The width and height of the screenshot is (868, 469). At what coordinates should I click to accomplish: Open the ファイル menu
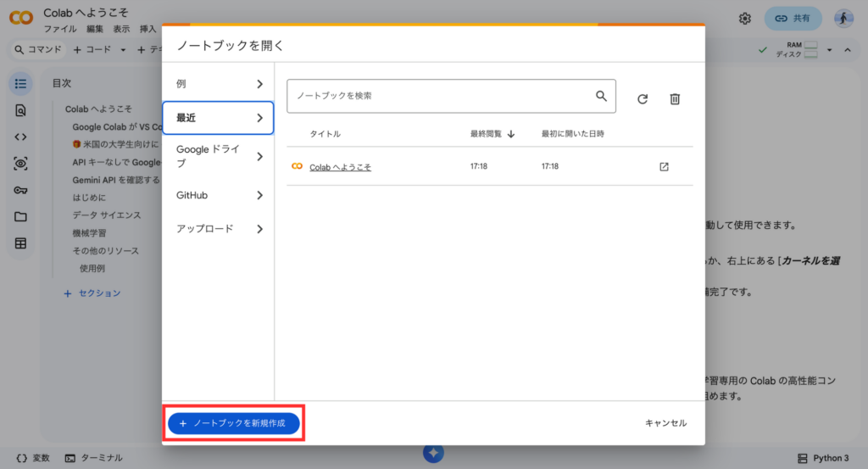point(60,30)
